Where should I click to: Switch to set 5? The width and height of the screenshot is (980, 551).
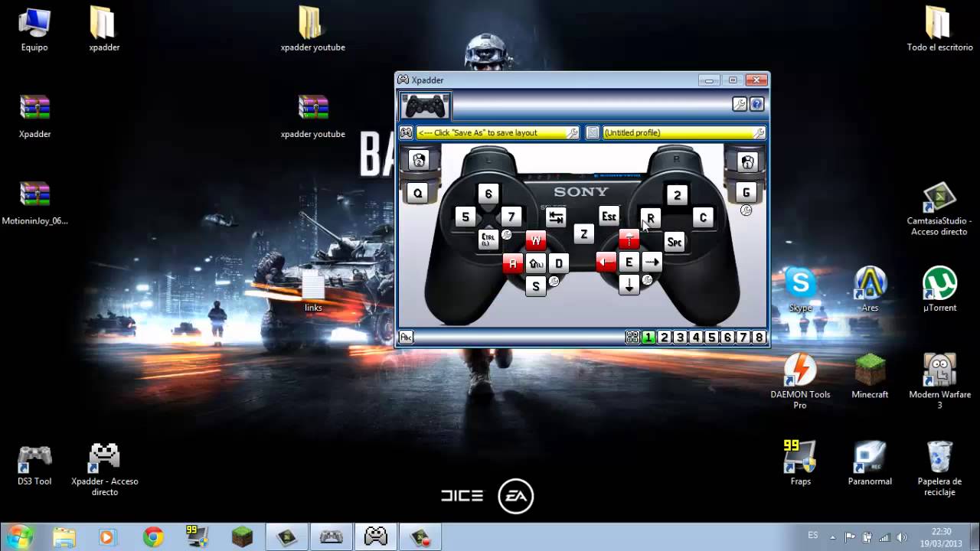click(712, 337)
